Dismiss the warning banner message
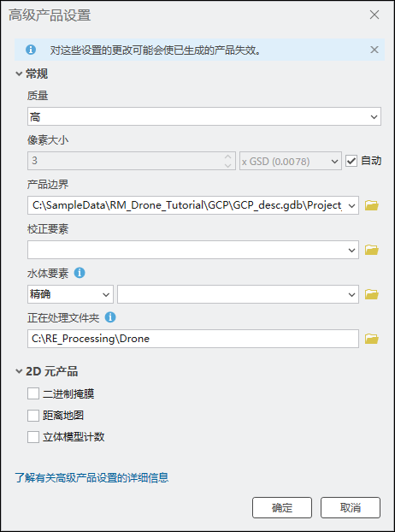Image resolution: width=395 pixels, height=532 pixels. [x=374, y=50]
